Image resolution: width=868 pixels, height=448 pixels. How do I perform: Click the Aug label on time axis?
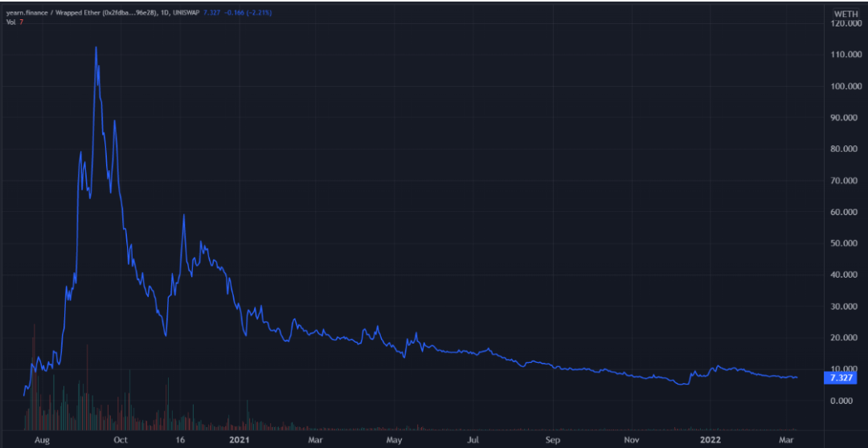coord(42,440)
